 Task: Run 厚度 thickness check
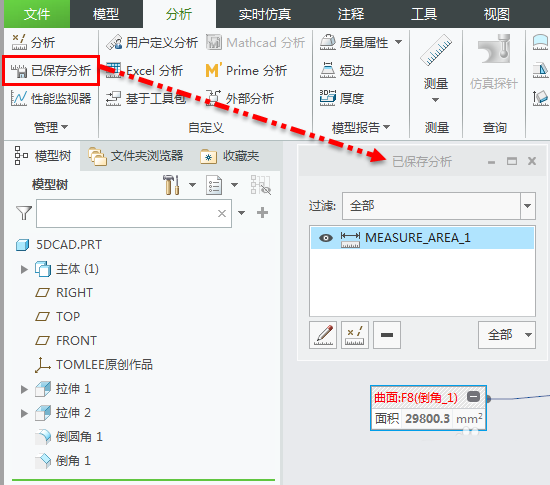pyautogui.click(x=342, y=99)
